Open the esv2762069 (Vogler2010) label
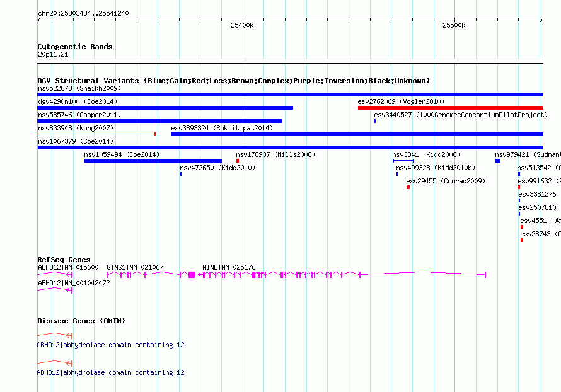This screenshot has width=561, height=392. [x=401, y=101]
